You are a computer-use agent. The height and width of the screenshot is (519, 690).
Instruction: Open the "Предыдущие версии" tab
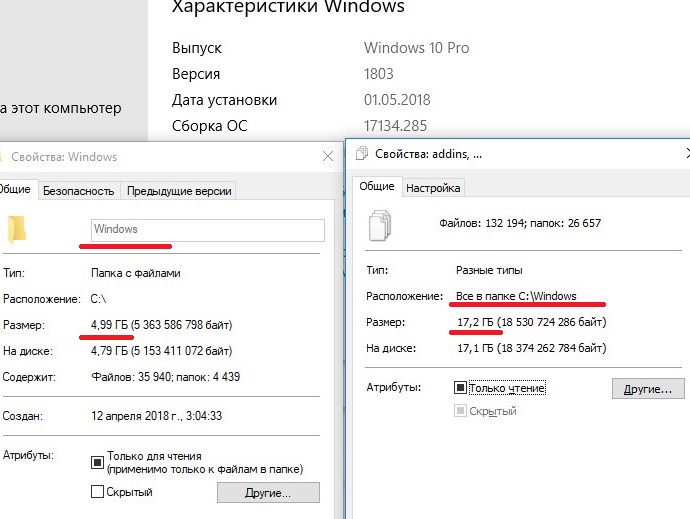point(180,191)
